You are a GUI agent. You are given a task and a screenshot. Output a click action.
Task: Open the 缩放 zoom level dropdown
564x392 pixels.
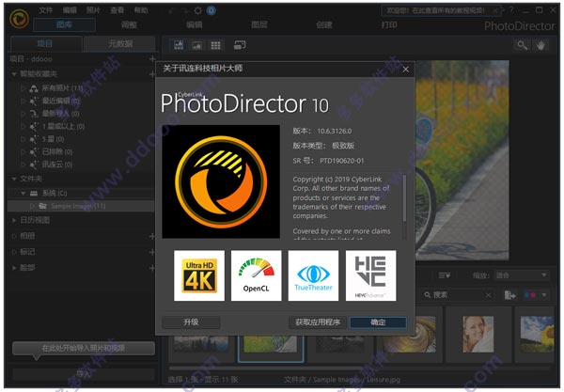(x=521, y=275)
